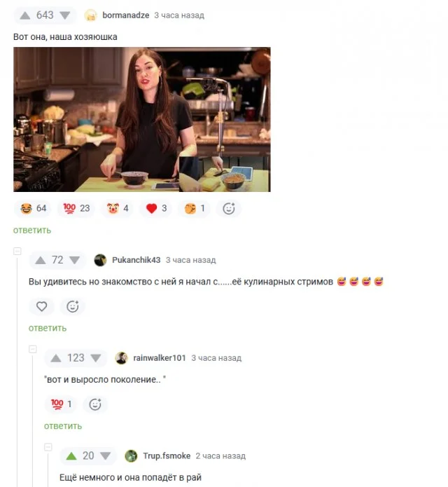This screenshot has width=448, height=487.
Task: Downvote the bormanadze comment
Action: pos(64,15)
